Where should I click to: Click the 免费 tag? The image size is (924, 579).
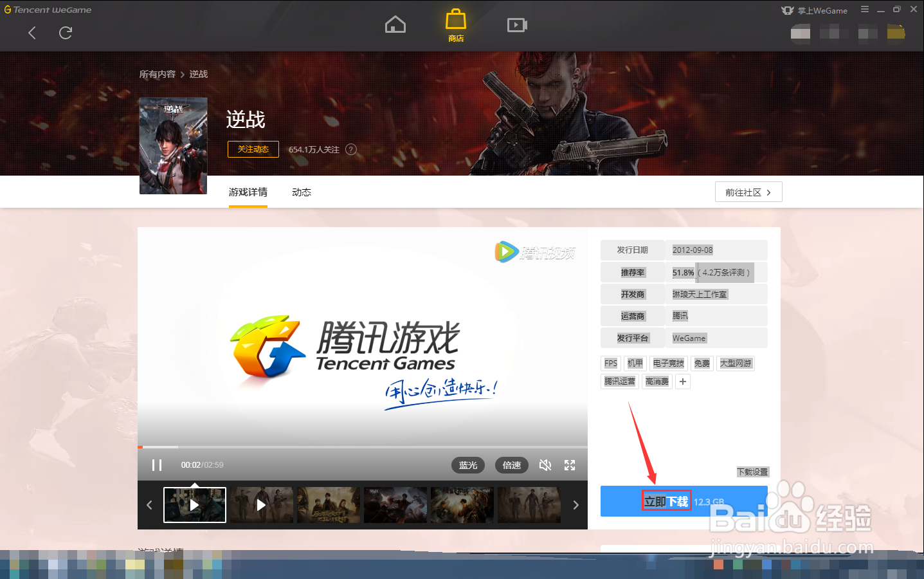coord(702,363)
